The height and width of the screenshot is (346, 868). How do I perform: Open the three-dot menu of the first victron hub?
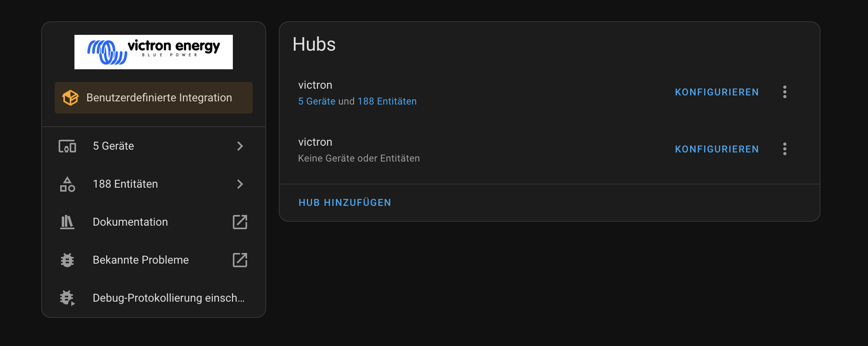(784, 92)
